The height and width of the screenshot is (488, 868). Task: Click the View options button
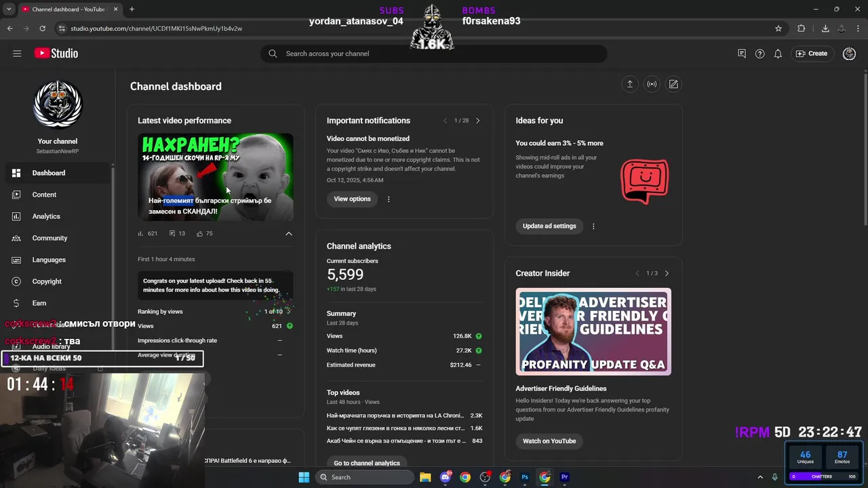click(352, 199)
